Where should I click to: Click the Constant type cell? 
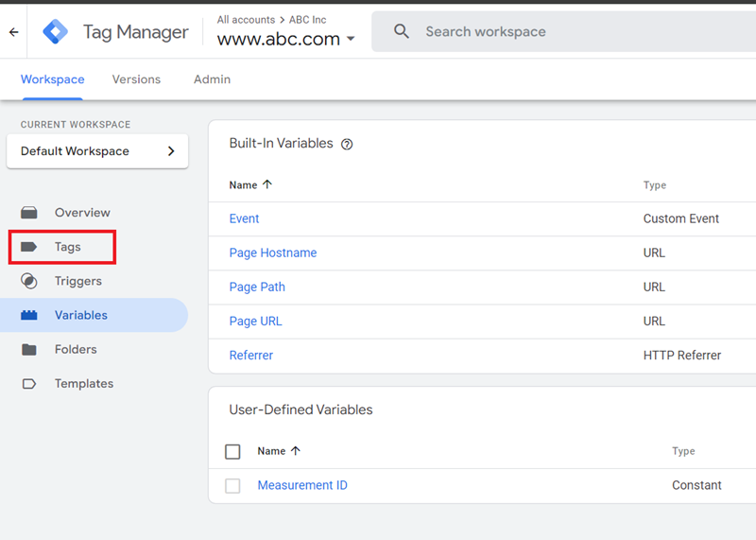[696, 485]
